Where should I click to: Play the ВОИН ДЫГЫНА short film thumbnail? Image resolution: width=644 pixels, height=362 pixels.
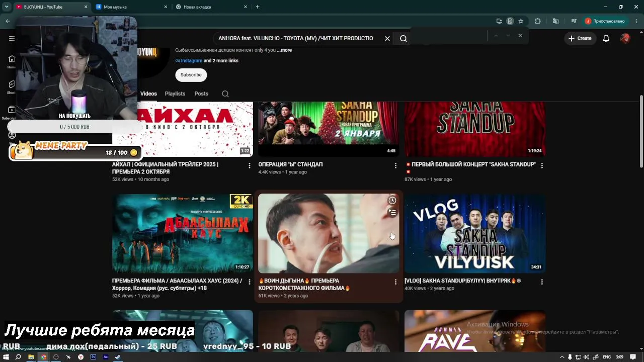click(329, 233)
